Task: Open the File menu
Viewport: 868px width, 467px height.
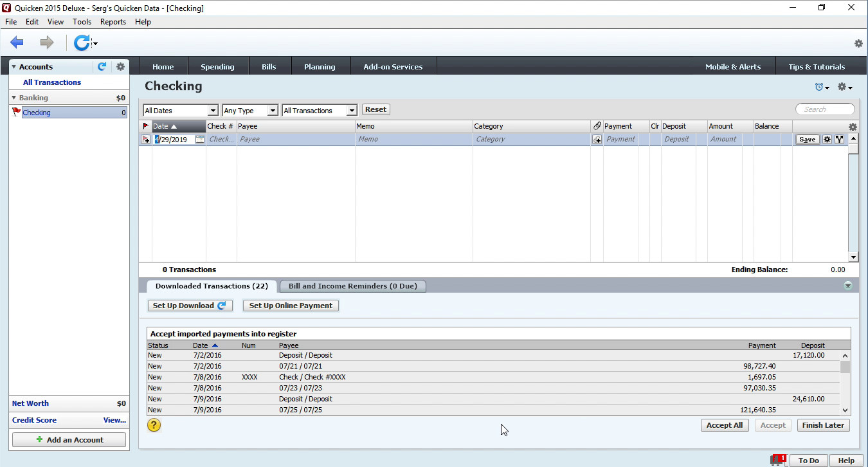Action: pyautogui.click(x=11, y=22)
